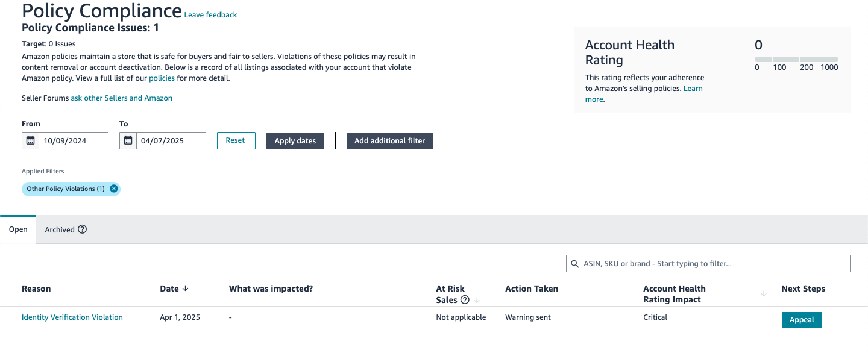Click the Target: 0 Issues text
The image size is (868, 362).
click(x=49, y=44)
